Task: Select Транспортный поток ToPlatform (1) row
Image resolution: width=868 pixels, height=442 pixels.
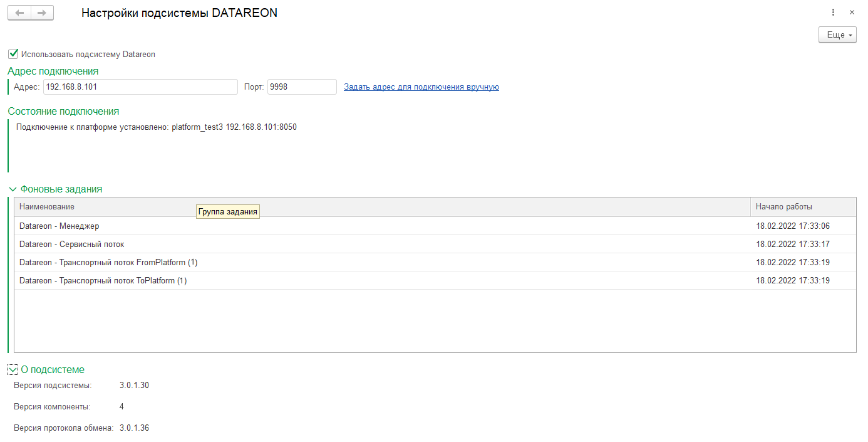Action: click(103, 281)
